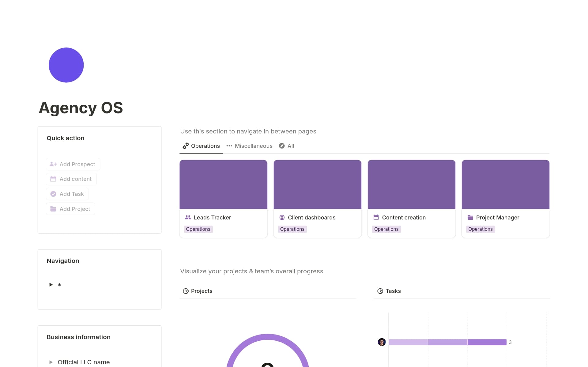Screen dimensions: 588x367
Task: Click the compass icon next to All
Action: click(282, 146)
